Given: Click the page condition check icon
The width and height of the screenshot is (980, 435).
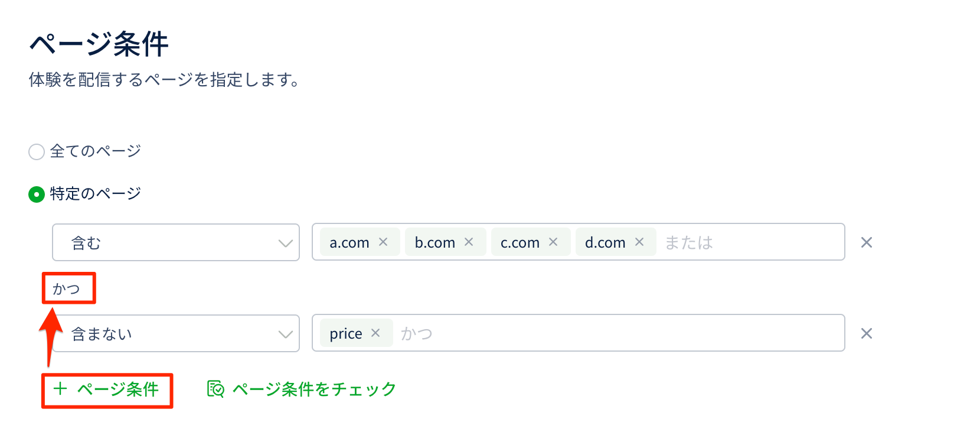Looking at the screenshot, I should (x=215, y=389).
